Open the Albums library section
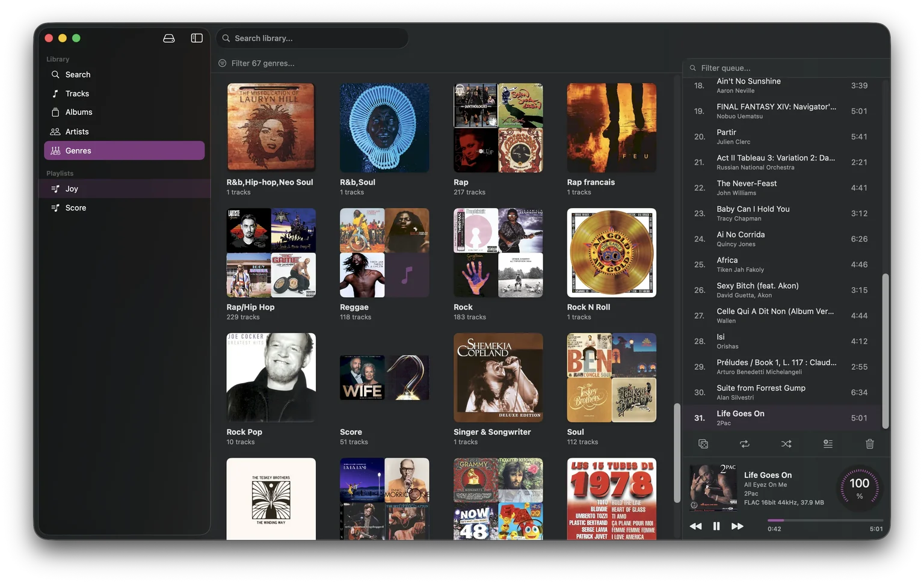 [79, 112]
